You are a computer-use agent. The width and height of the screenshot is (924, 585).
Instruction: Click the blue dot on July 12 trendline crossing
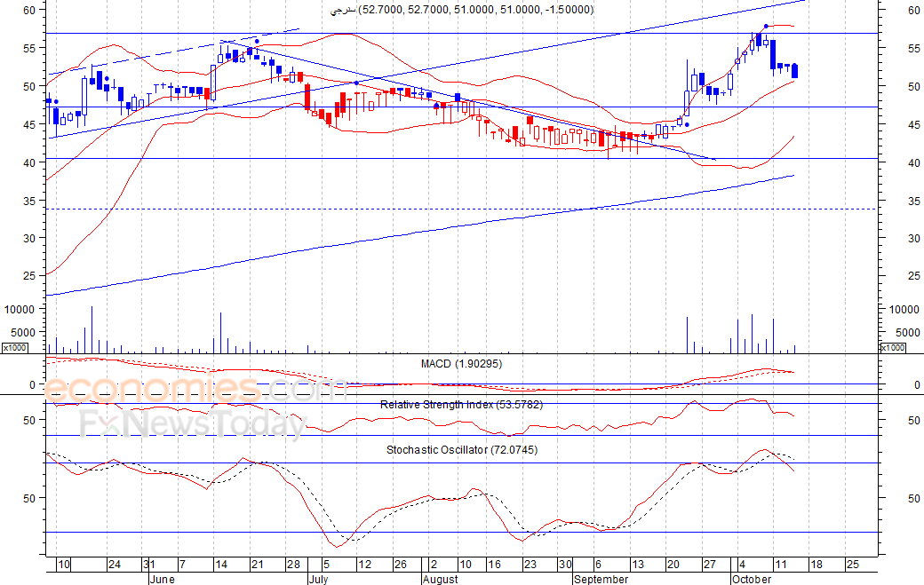coord(356,83)
